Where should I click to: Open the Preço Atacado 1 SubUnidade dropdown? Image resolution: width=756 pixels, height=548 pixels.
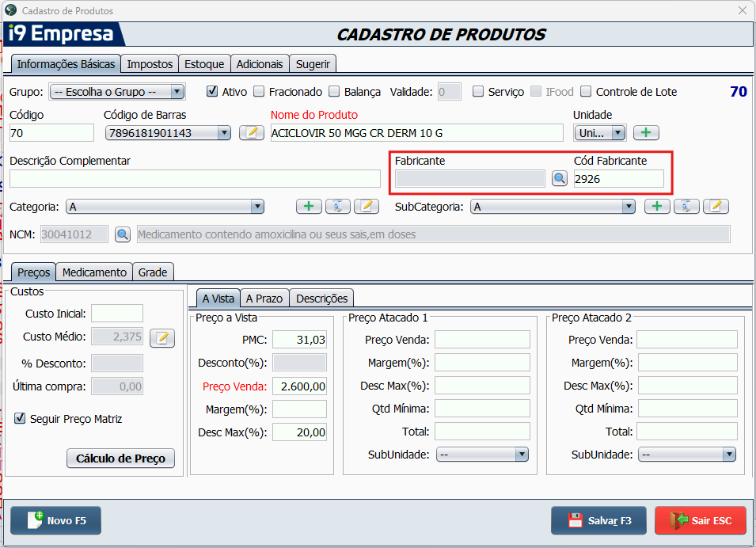pos(521,455)
